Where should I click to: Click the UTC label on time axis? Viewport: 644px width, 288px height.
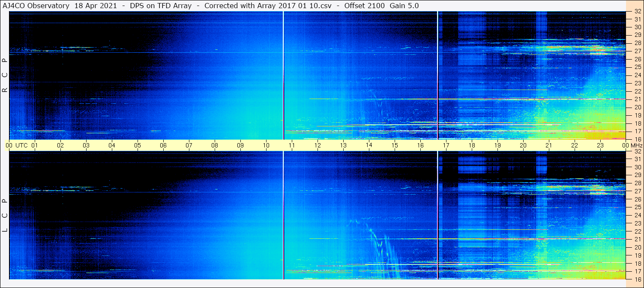pos(21,145)
